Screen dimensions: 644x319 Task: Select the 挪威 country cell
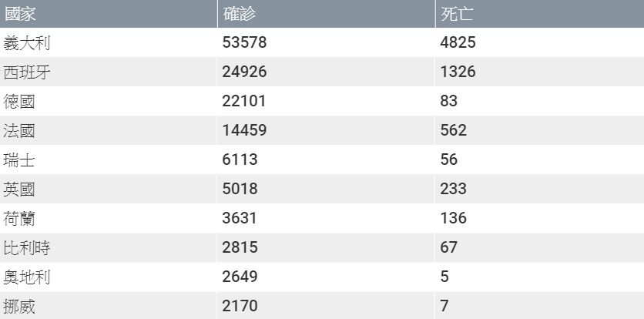pyautogui.click(x=109, y=305)
